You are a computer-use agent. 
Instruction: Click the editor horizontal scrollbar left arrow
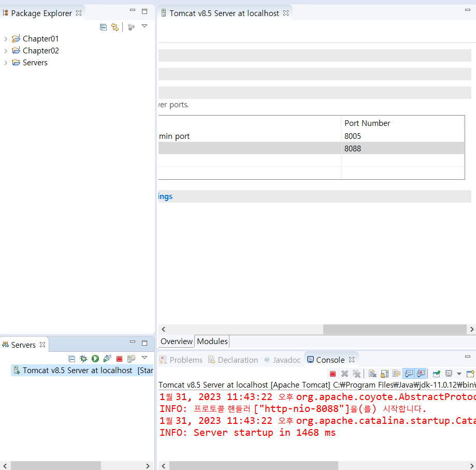[x=164, y=329]
